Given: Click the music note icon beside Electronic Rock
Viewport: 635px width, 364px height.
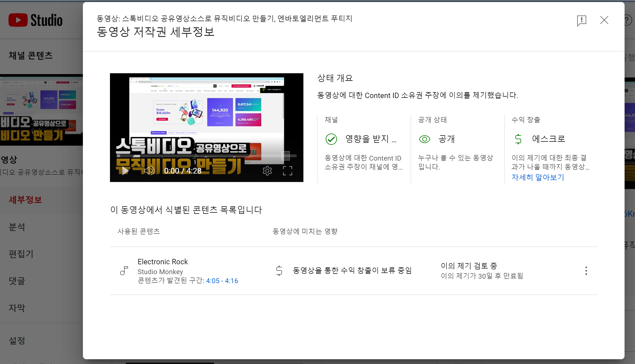Looking at the screenshot, I should coord(124,271).
